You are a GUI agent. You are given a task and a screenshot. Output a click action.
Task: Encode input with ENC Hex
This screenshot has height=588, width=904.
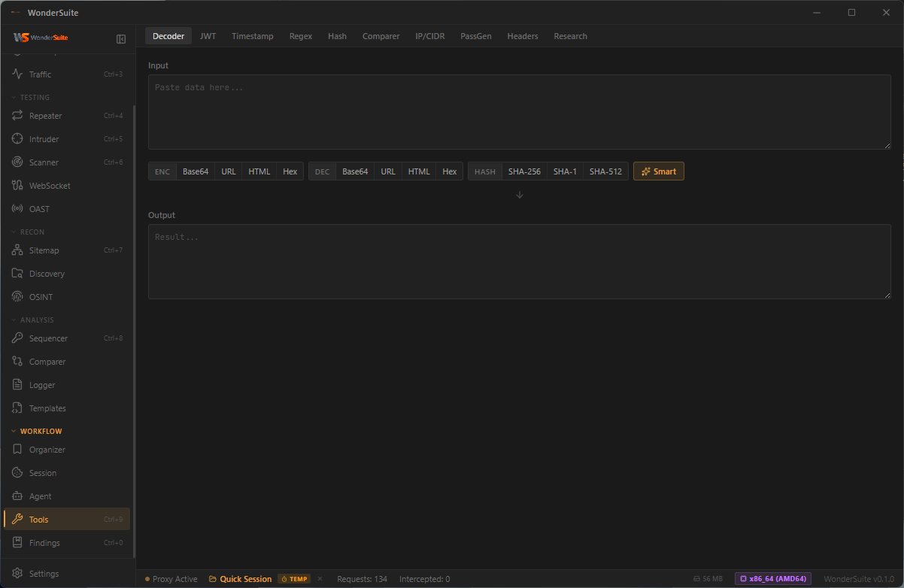290,171
